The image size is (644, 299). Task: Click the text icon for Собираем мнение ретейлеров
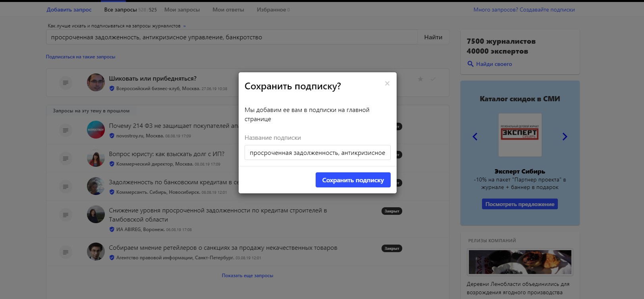click(66, 252)
